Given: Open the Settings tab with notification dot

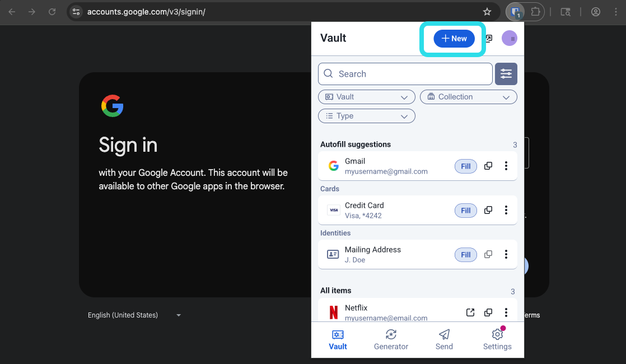Looking at the screenshot, I should pyautogui.click(x=497, y=339).
